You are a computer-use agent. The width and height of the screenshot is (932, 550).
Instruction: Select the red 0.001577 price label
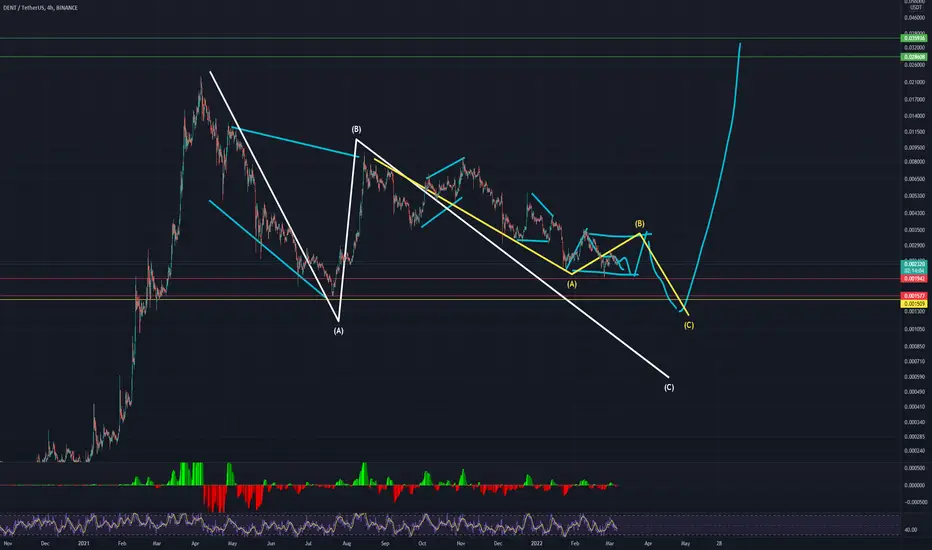(x=914, y=296)
